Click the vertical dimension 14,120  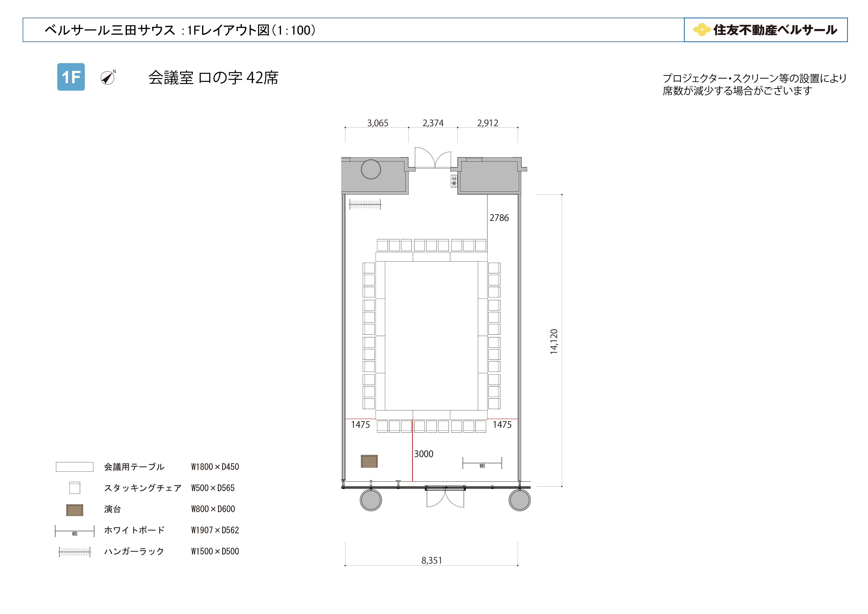tap(554, 341)
